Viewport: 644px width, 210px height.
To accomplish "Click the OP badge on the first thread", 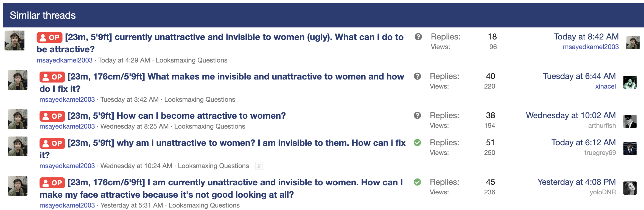I will click(50, 38).
